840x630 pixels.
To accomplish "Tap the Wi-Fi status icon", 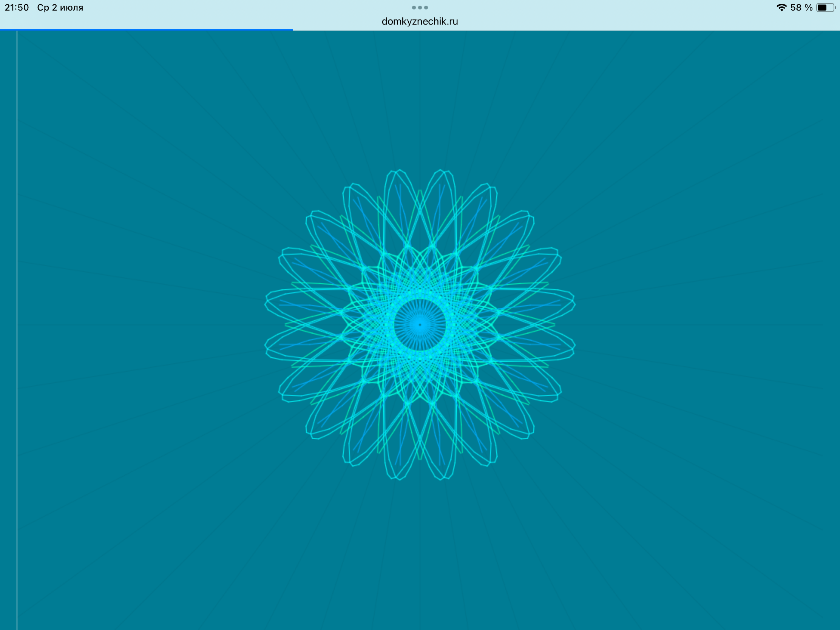I will (781, 8).
